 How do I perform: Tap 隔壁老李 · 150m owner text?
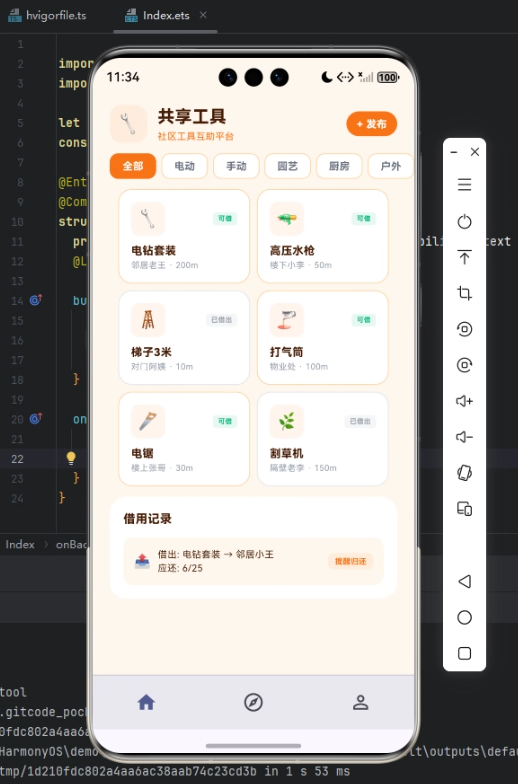tap(304, 468)
